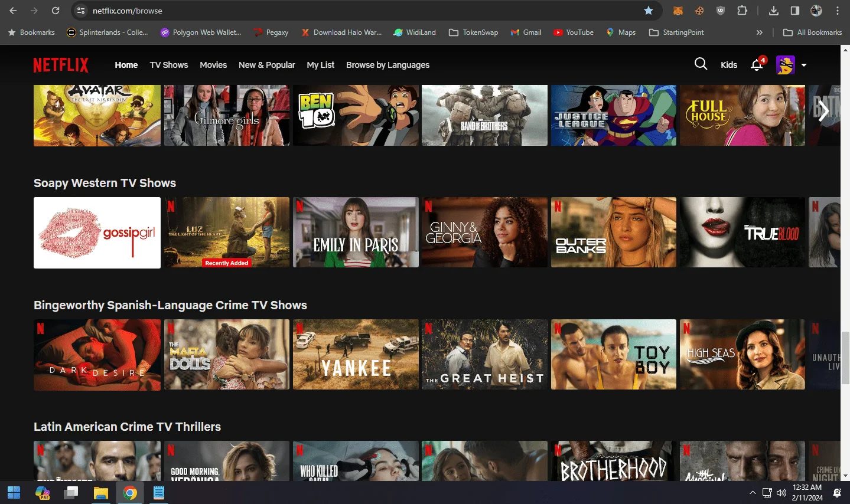Open the Yankee thumbnail
Viewport: 850px width, 504px height.
[x=356, y=355]
